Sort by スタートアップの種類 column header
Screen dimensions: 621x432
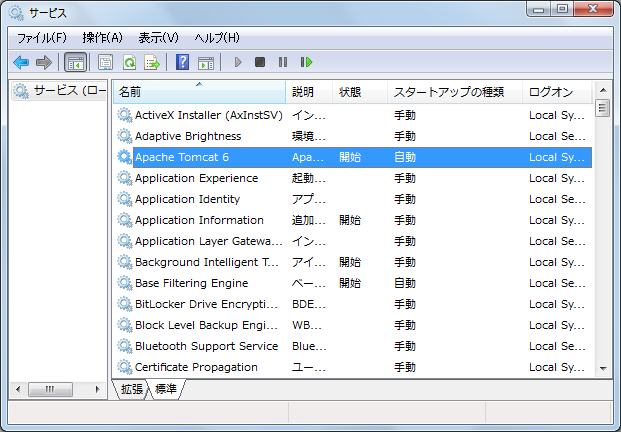point(455,92)
